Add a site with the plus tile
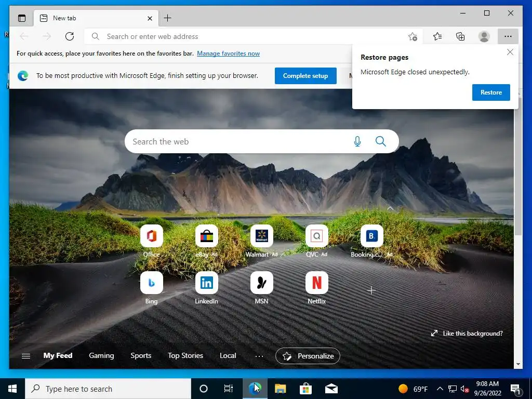This screenshot has width=532, height=399. pyautogui.click(x=371, y=290)
